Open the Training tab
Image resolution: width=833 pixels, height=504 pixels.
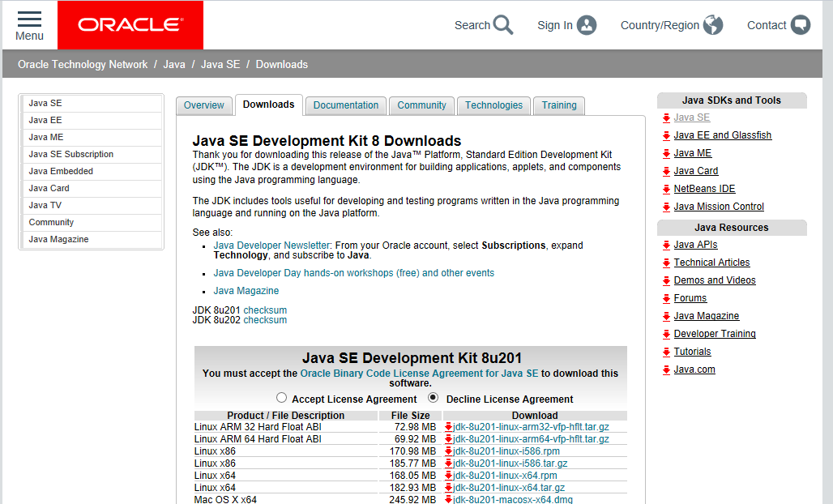click(559, 105)
